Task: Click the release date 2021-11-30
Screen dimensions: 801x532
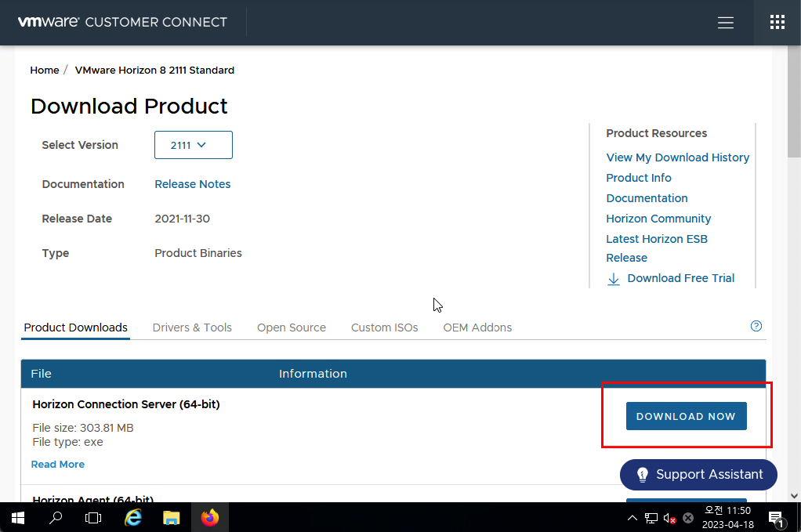Action: tap(183, 219)
